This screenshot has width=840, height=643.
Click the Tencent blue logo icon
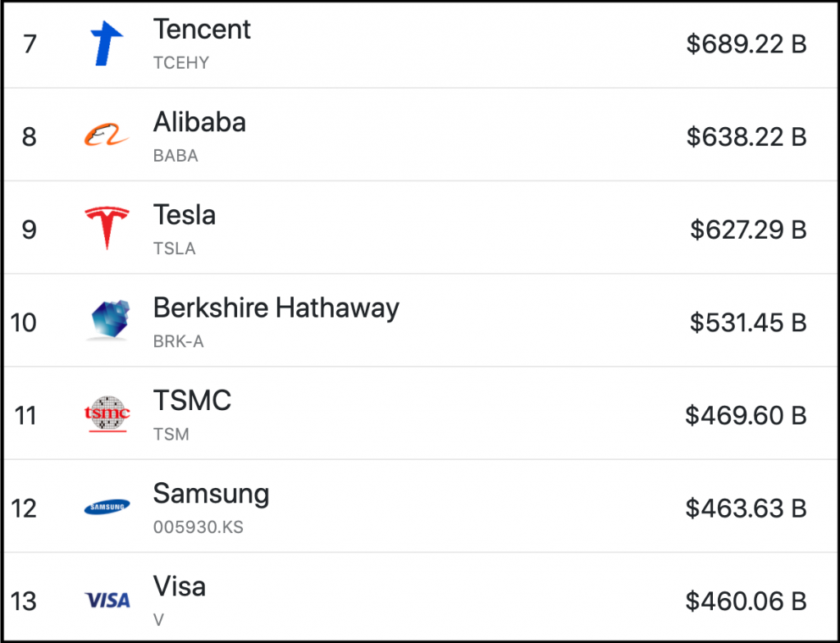(107, 43)
